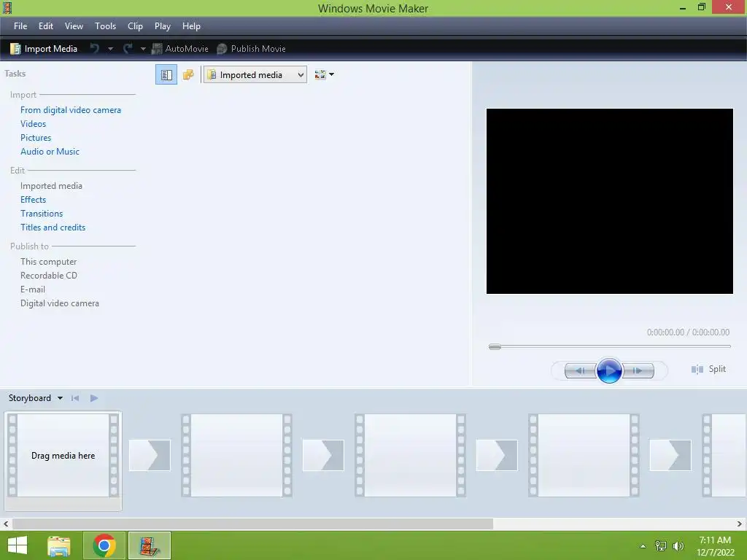This screenshot has height=560, width=747.
Task: Open the Play menu
Action: pos(163,26)
